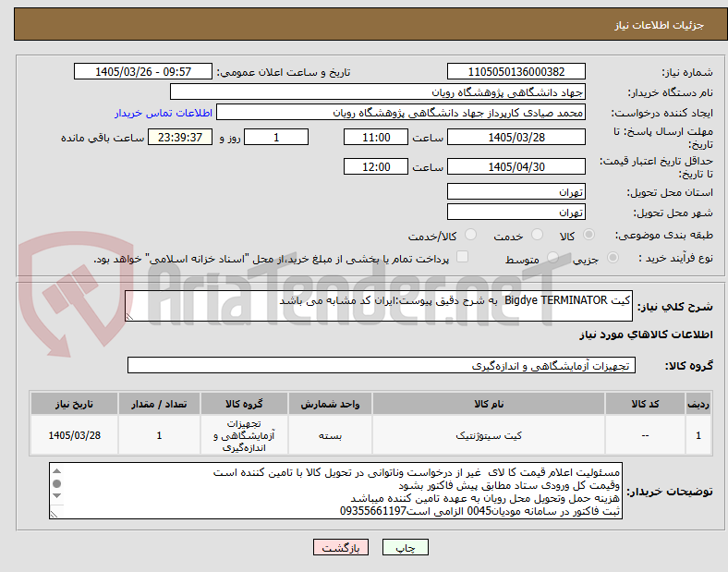The width and height of the screenshot is (728, 572).
Task: Click buyer organization name field
Action: tap(378, 91)
